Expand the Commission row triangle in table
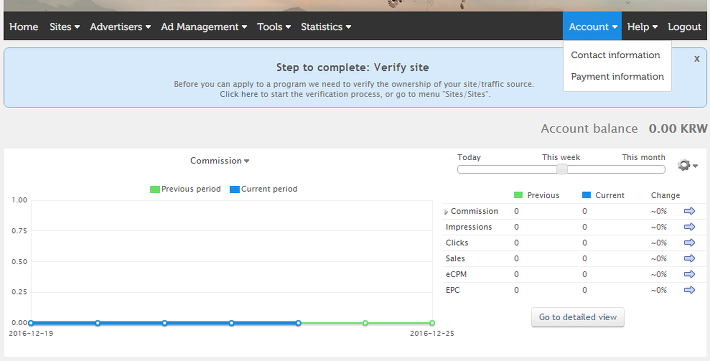The image size is (710, 361). click(446, 212)
